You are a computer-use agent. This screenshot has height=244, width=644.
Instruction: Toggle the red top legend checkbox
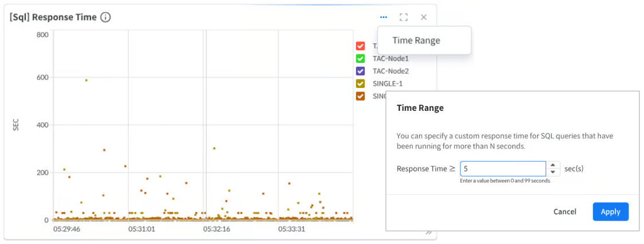361,46
